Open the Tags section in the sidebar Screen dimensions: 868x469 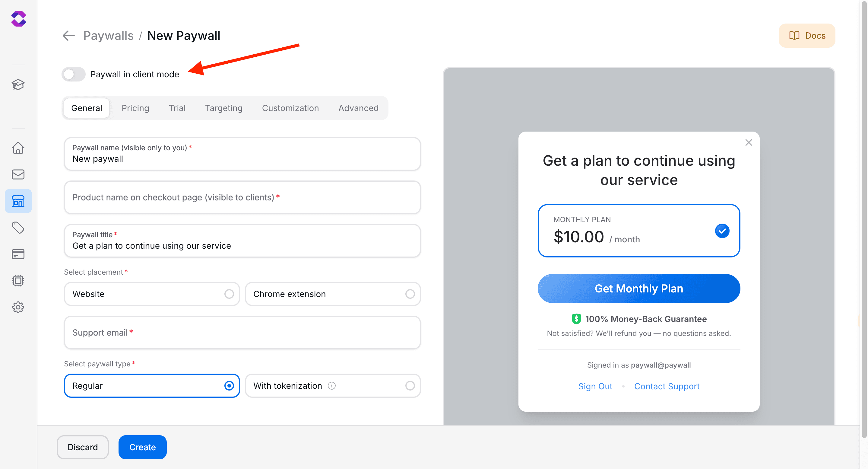coord(18,228)
